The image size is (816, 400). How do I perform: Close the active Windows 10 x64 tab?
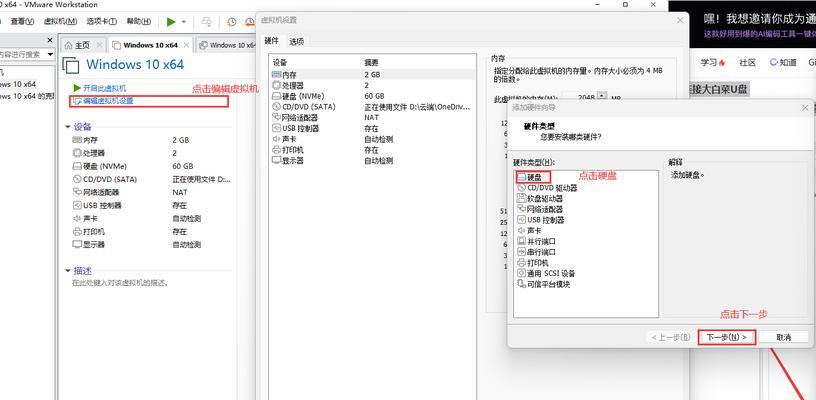tap(186, 45)
